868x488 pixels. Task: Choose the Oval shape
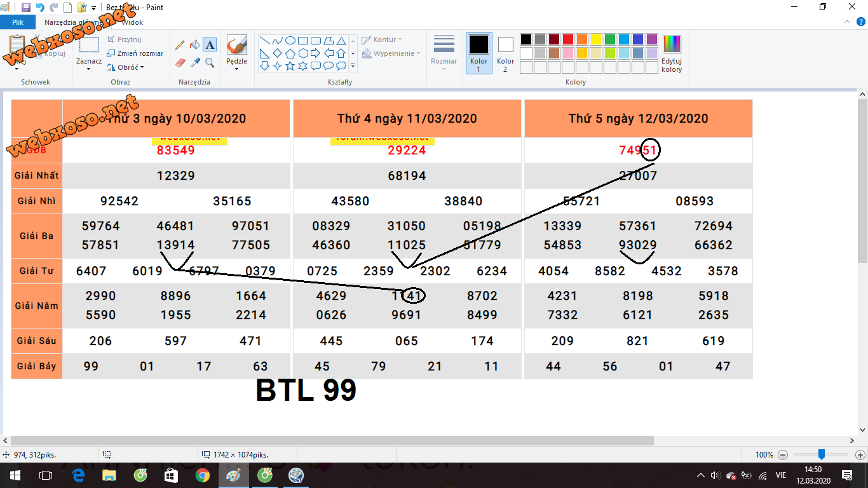[x=290, y=39]
